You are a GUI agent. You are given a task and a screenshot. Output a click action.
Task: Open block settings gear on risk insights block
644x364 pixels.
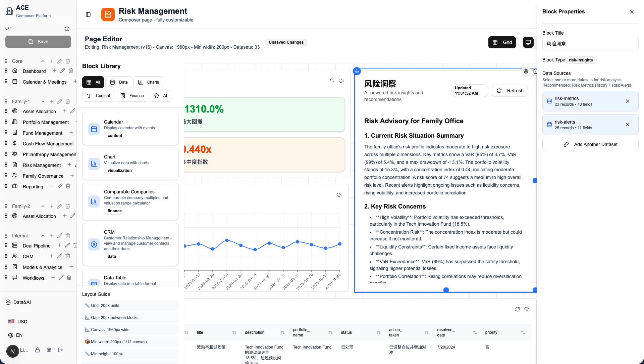point(526,71)
